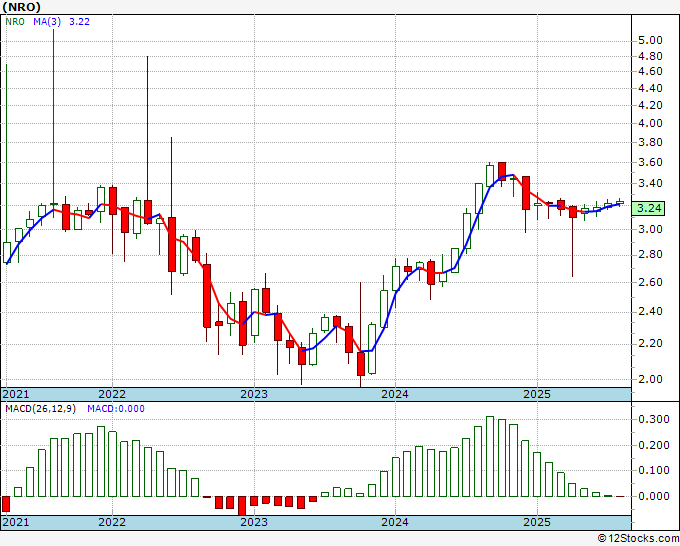Click the 2.60 price axis label
The width and height of the screenshot is (680, 546).
point(650,282)
